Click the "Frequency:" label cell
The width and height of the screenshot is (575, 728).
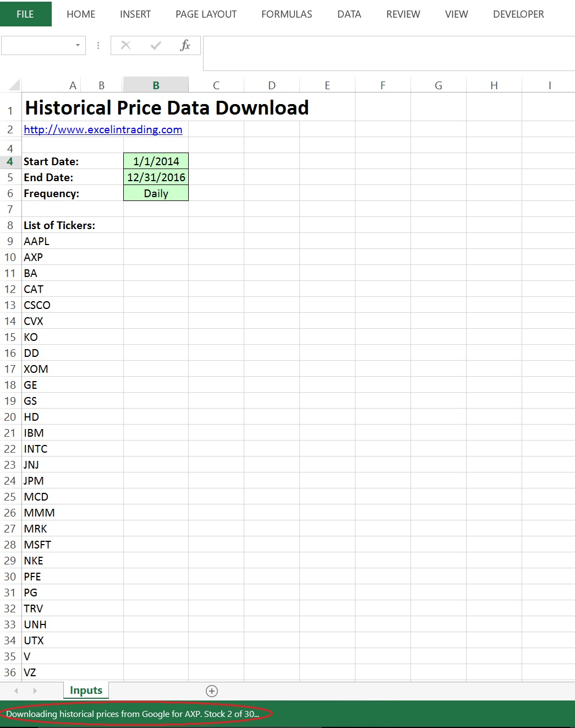(73, 193)
